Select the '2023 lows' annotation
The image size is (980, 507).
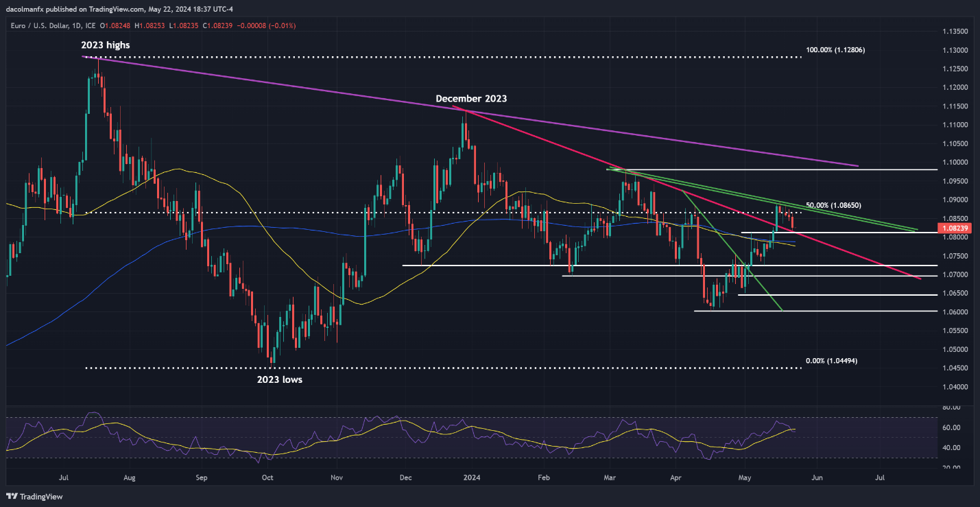279,379
